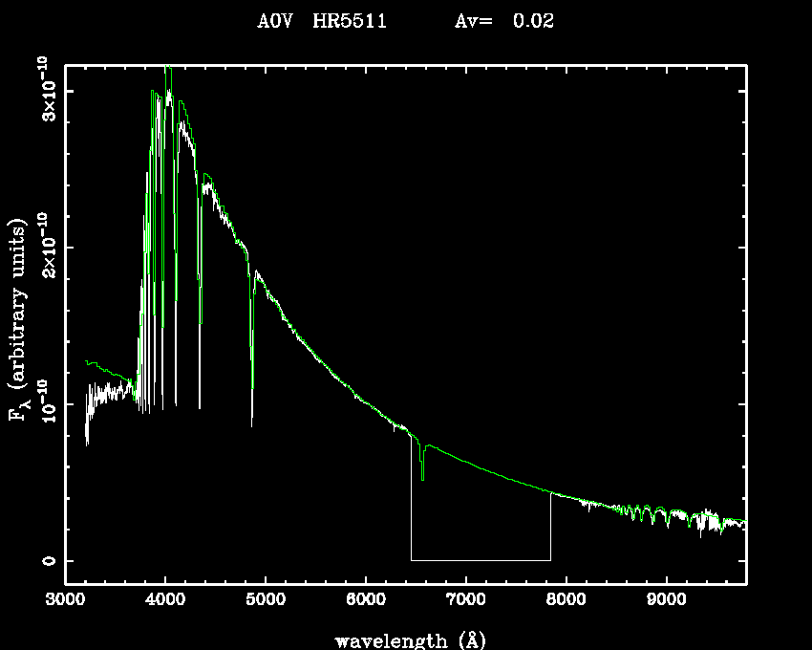The image size is (812, 650).
Task: Click the 9000 x-axis tick label
Action: 666,600
